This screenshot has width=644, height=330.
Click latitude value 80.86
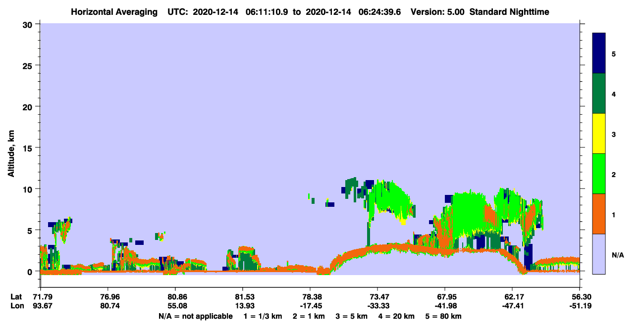coord(175,297)
